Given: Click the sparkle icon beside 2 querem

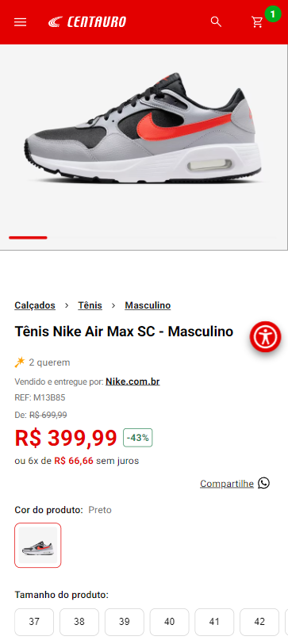Looking at the screenshot, I should [x=20, y=362].
